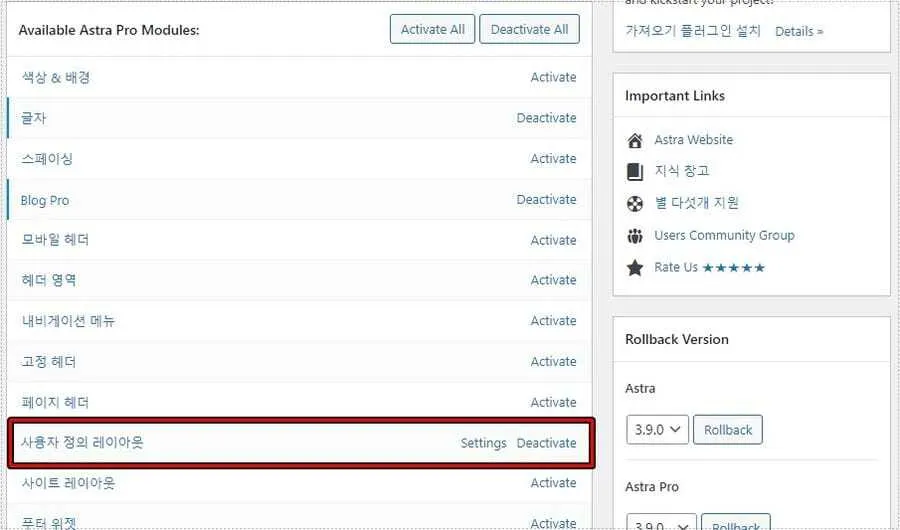The width and height of the screenshot is (900, 530).
Task: Activate the 푸터 위젯 module
Action: 553,523
